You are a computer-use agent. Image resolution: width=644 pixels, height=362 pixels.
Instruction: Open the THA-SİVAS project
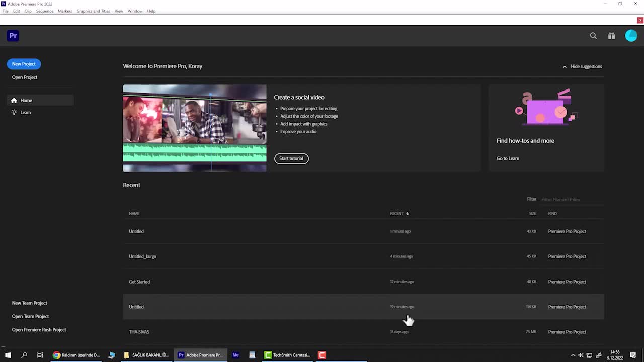363,332
